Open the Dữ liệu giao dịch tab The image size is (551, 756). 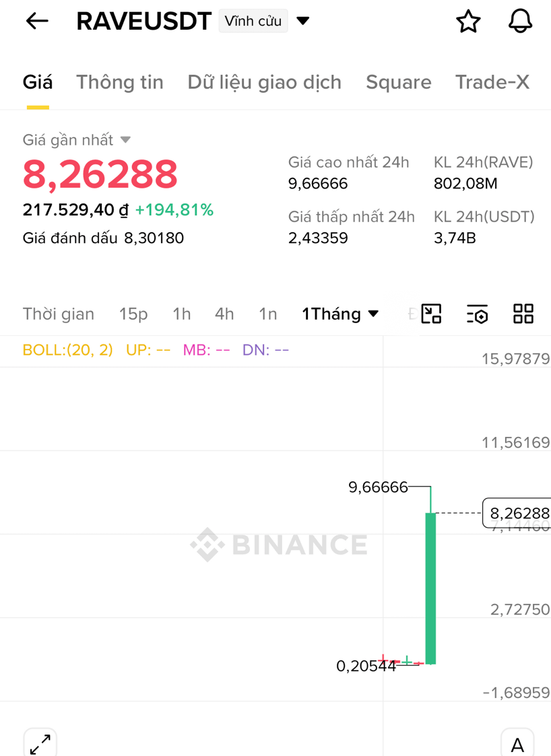(265, 83)
